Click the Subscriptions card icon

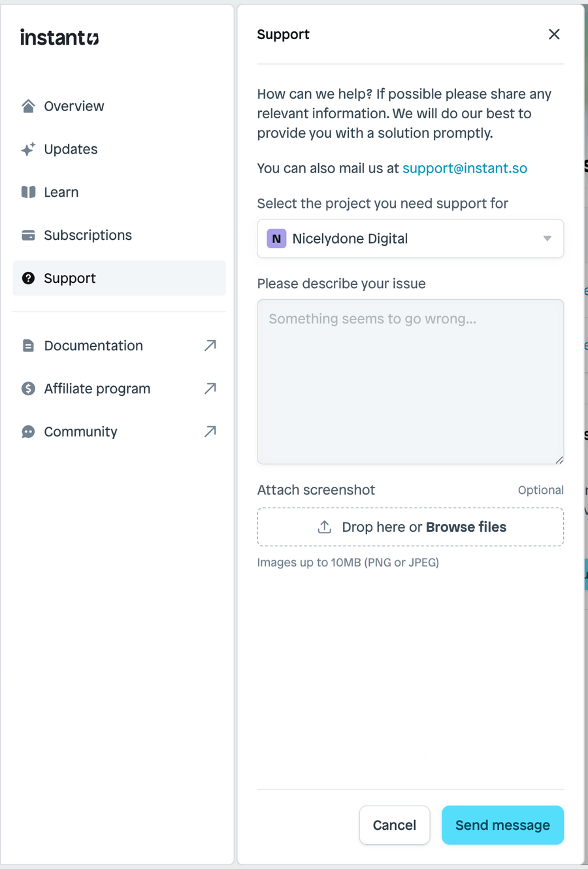[28, 235]
